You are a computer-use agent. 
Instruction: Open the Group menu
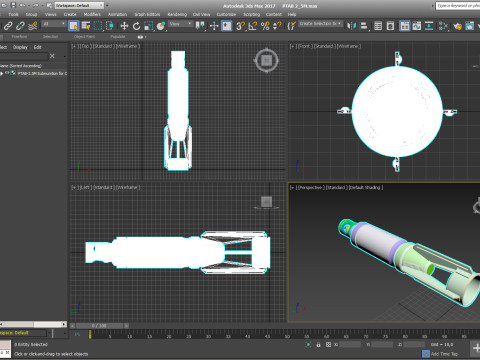tap(31, 14)
